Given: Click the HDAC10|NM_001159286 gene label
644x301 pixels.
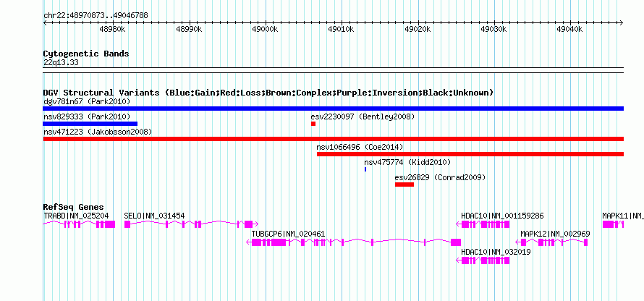Looking at the screenshot, I should tap(502, 216).
